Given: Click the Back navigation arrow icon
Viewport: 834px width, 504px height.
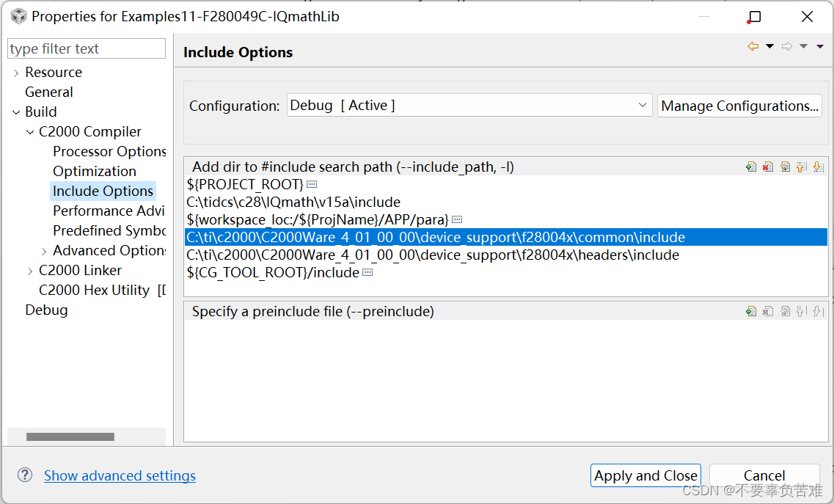Looking at the screenshot, I should pos(753,47).
